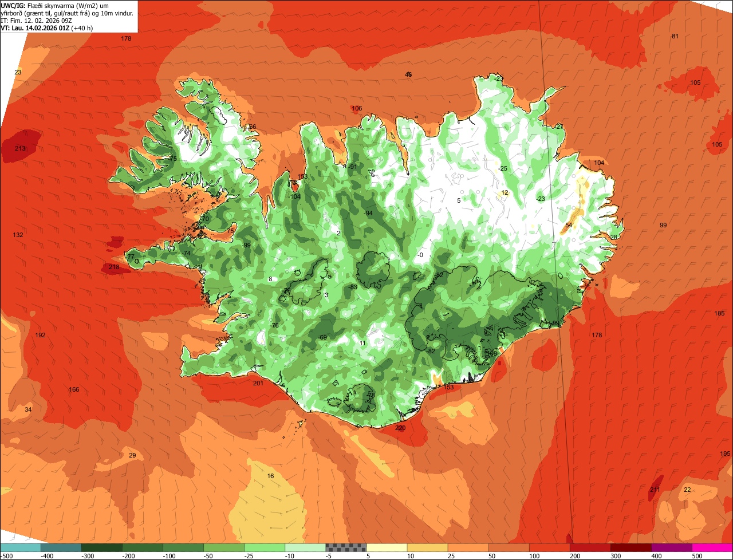Pick the checkered -5 to 5 legend swatch
This screenshot has height=560, width=733.
click(x=346, y=547)
